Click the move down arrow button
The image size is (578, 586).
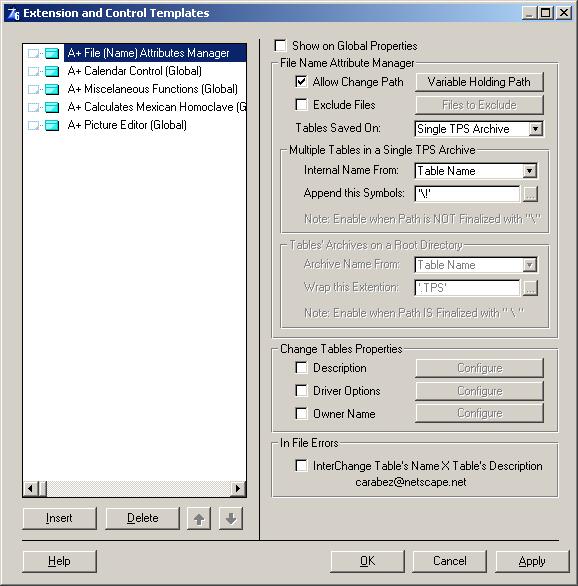click(231, 518)
